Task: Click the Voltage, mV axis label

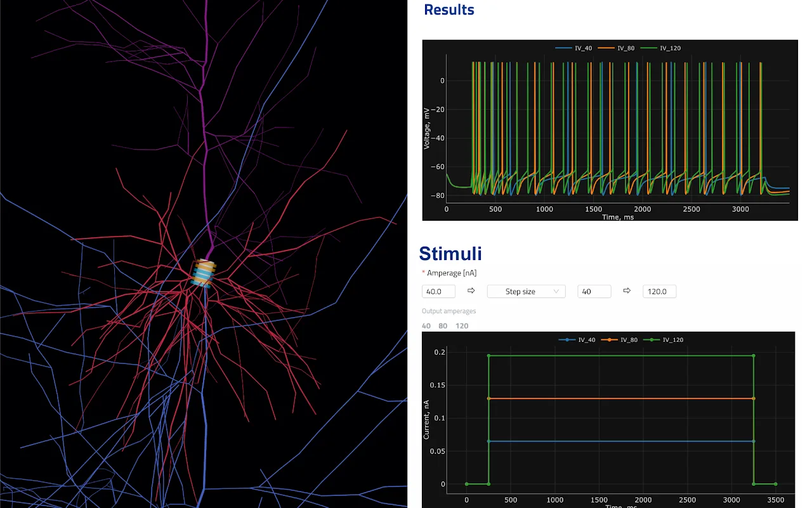Action: pos(428,128)
